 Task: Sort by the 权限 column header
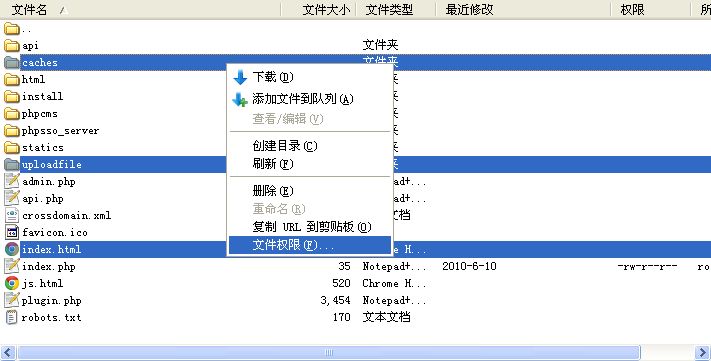click(x=650, y=10)
